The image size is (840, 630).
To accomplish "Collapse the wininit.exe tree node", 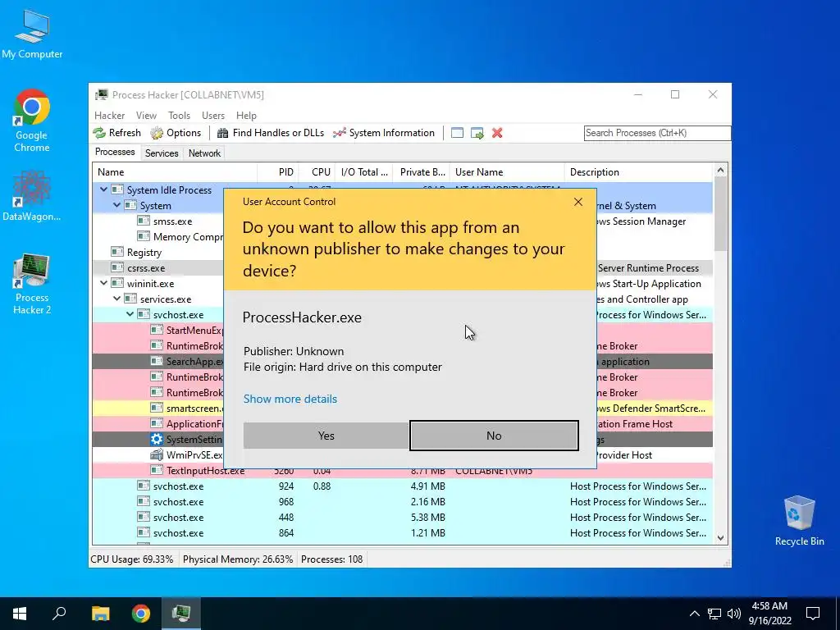I will pos(103,283).
